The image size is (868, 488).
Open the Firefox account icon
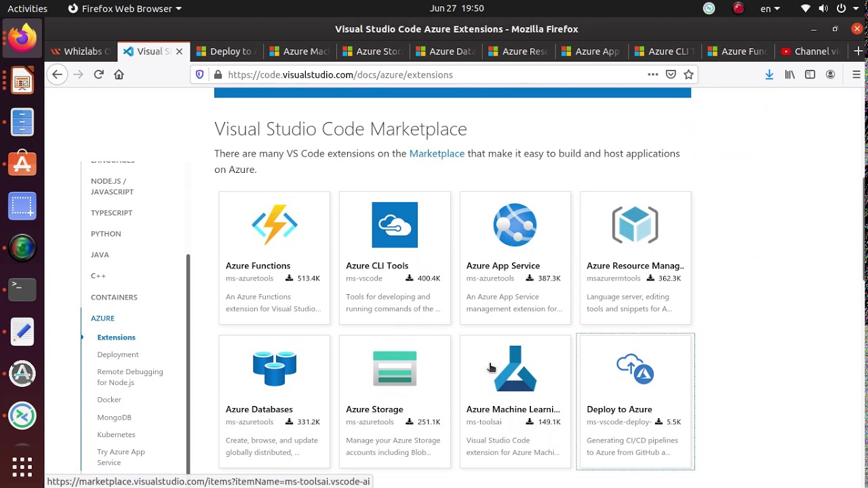click(830, 75)
